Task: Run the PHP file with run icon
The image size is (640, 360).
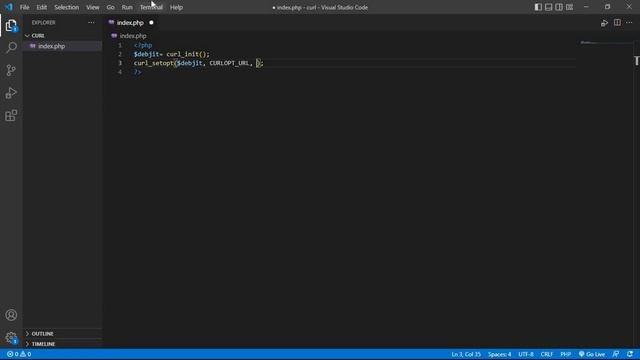Action: (604, 23)
